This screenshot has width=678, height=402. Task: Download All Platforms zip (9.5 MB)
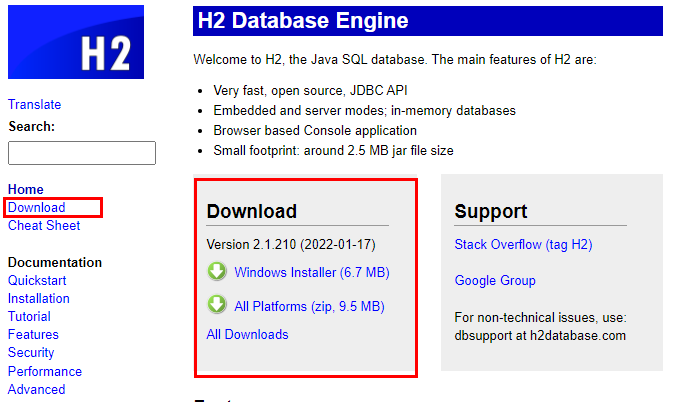pos(309,306)
